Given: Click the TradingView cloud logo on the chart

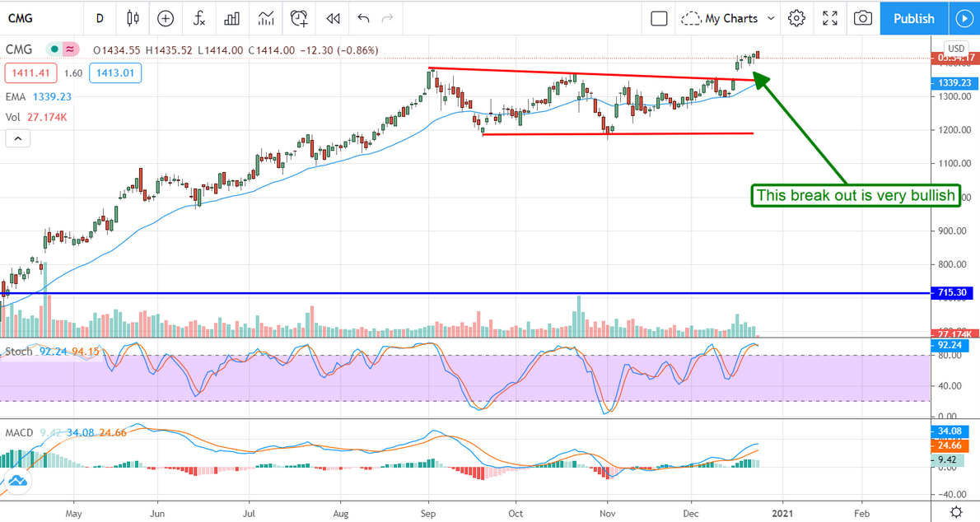Looking at the screenshot, I should coord(17,482).
